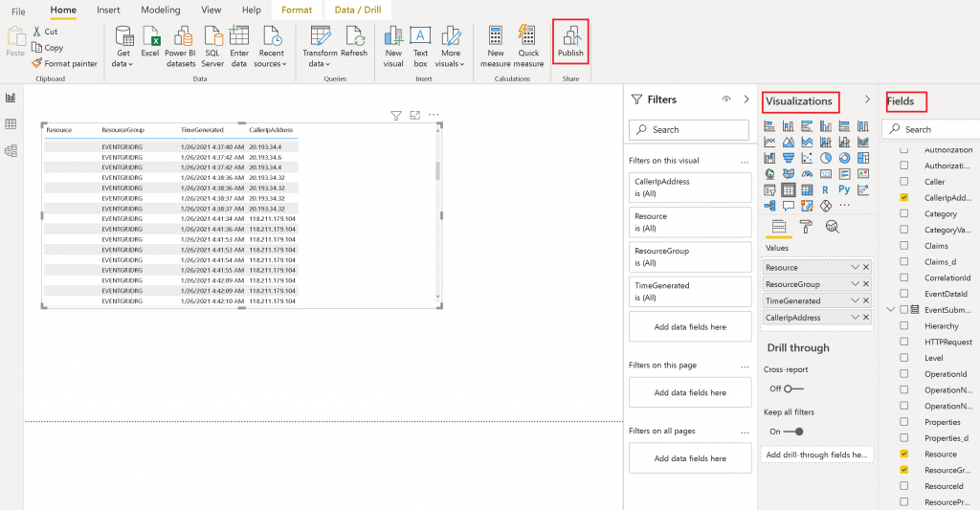
Task: Switch to Data view in left sidebar
Action: click(11, 123)
